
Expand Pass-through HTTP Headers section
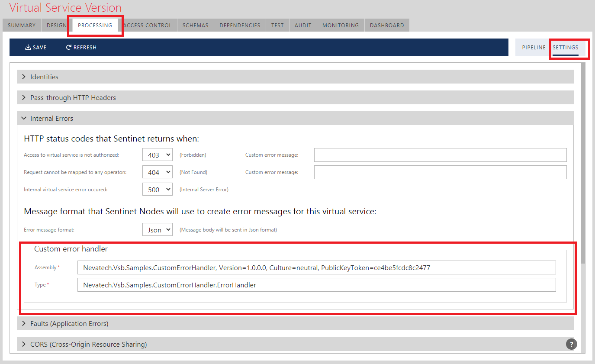tap(73, 97)
